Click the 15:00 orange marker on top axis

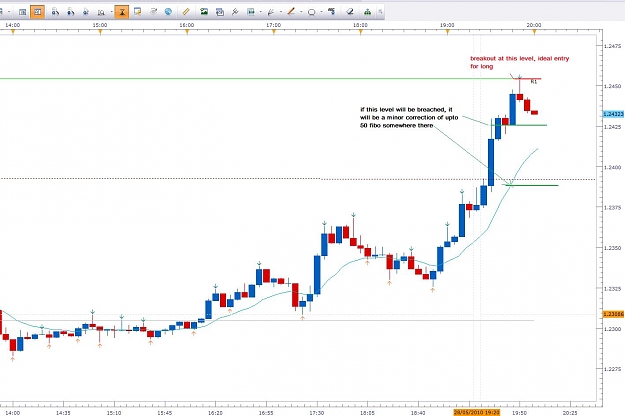click(x=100, y=32)
